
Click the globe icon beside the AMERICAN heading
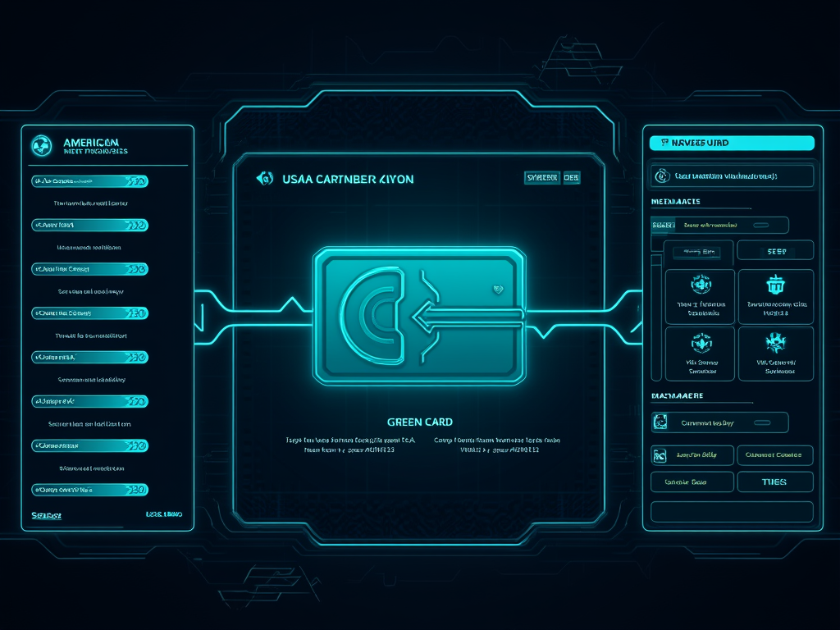click(x=41, y=145)
